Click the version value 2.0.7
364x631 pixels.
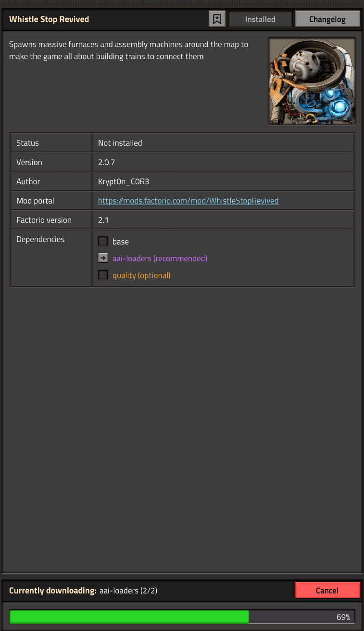(106, 162)
